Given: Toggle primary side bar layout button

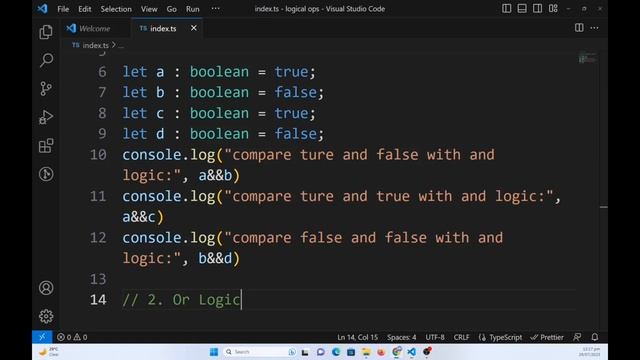Looking at the screenshot, I should 506,9.
